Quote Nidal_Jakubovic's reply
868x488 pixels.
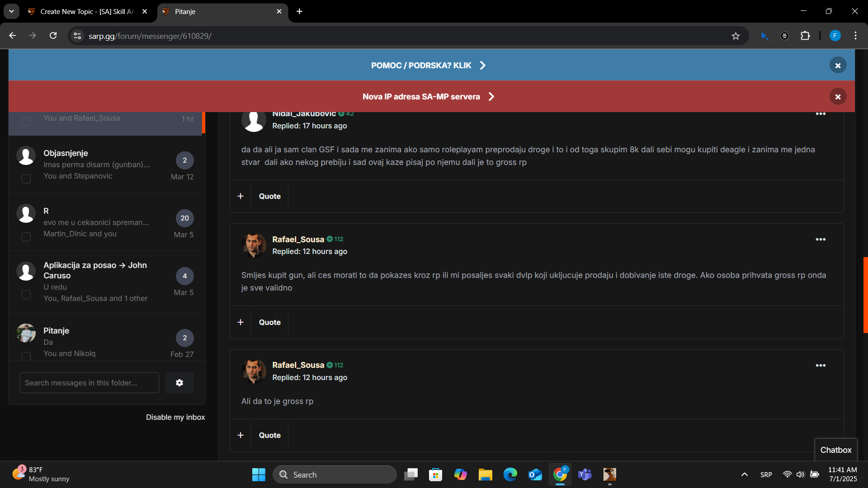(269, 196)
